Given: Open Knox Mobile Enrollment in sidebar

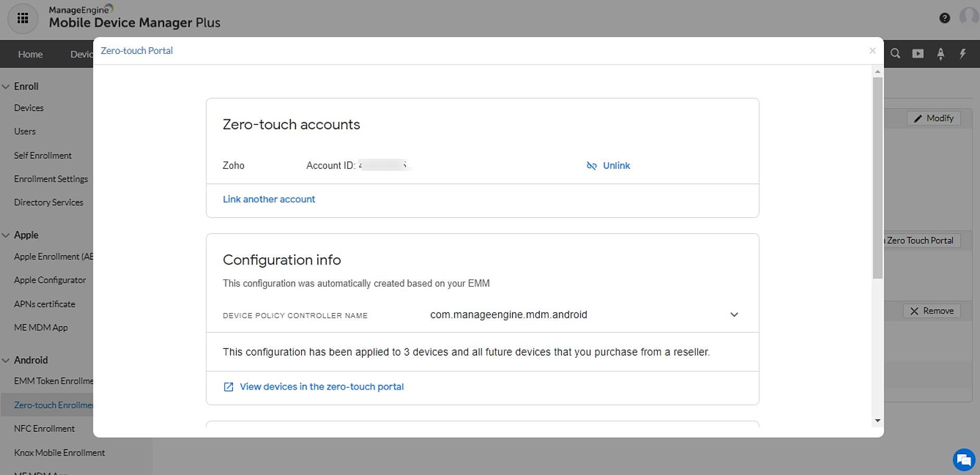Looking at the screenshot, I should click(59, 453).
